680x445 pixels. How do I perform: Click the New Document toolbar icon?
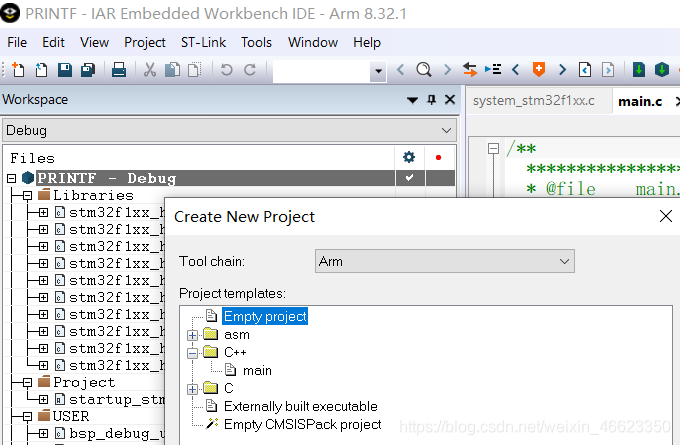coord(18,69)
